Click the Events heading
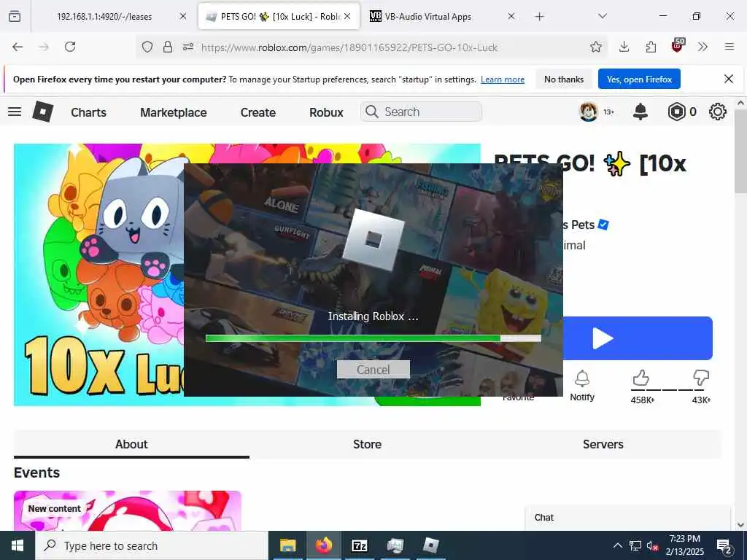Screen dimensions: 747x560 [x=36, y=472]
